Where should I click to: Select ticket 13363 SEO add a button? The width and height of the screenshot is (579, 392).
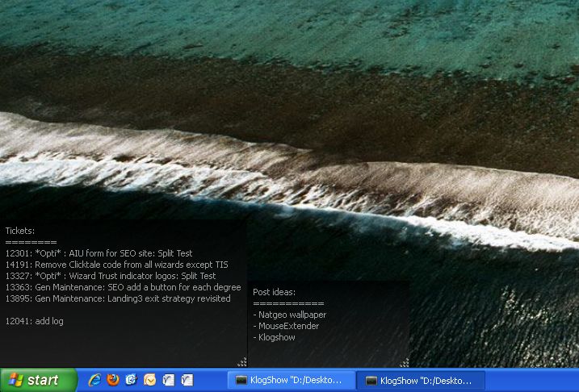pyautogui.click(x=123, y=287)
